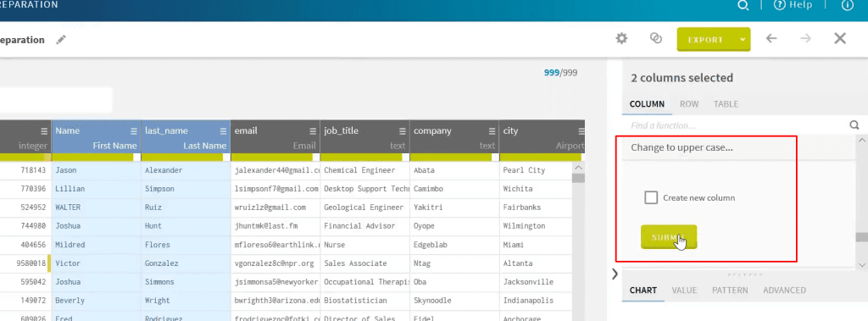The height and width of the screenshot is (321, 868).
Task: Tick the Create new column checkbox
Action: tap(652, 197)
